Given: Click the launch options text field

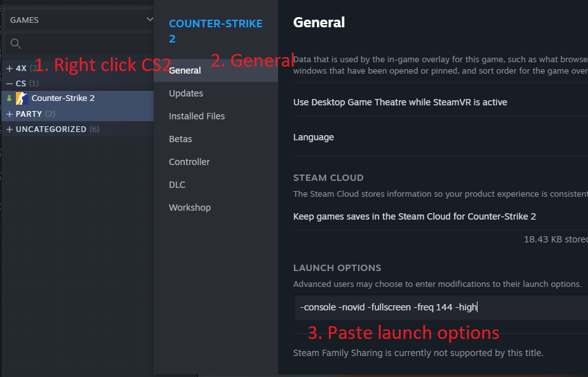Looking at the screenshot, I should tap(438, 307).
